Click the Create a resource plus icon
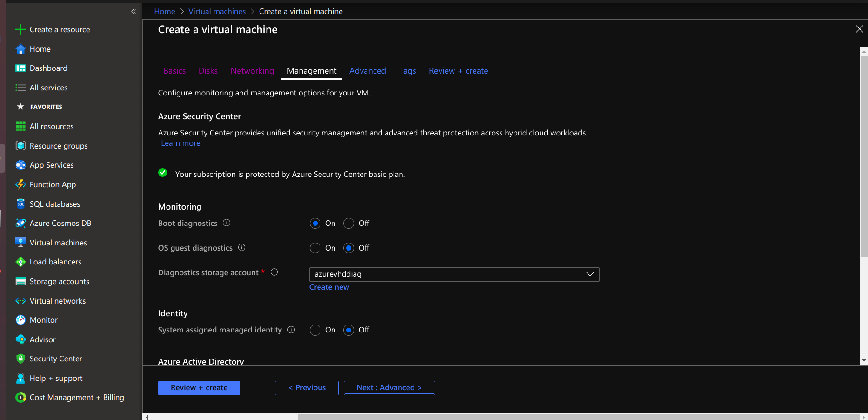Image resolution: width=868 pixels, height=420 pixels. pyautogui.click(x=20, y=29)
